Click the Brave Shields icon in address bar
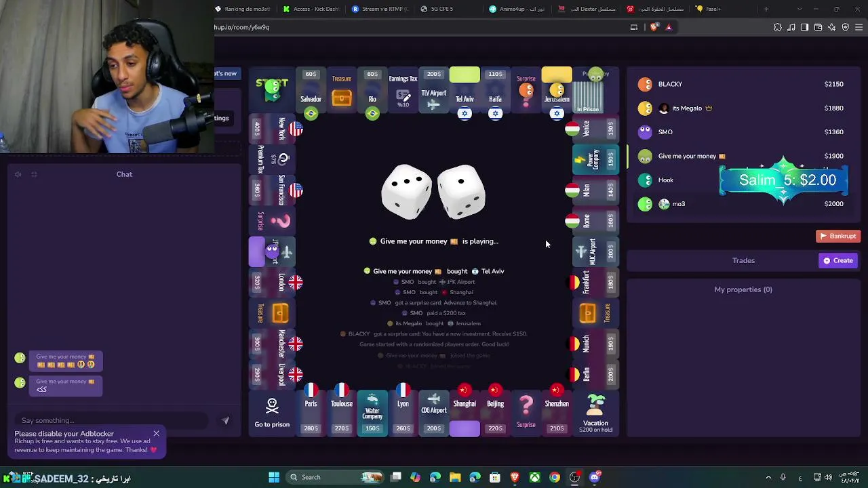The width and height of the screenshot is (868, 488). tap(654, 27)
